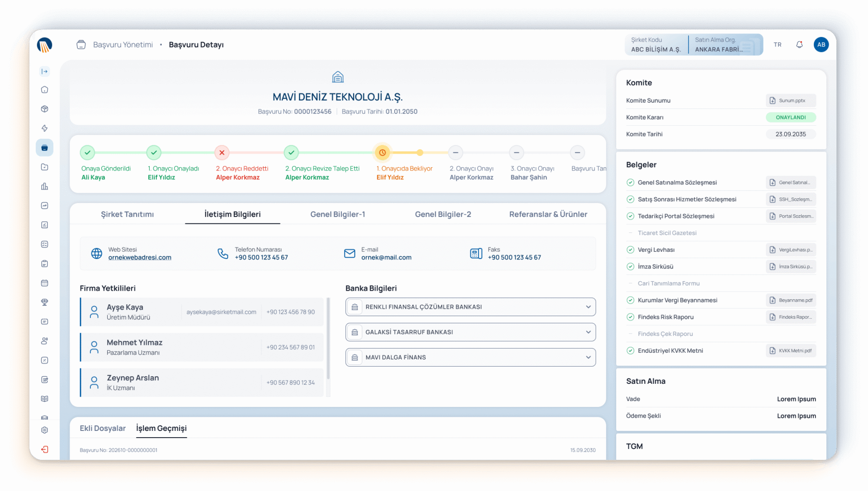Open the Ekli Dosyalar tab

103,428
